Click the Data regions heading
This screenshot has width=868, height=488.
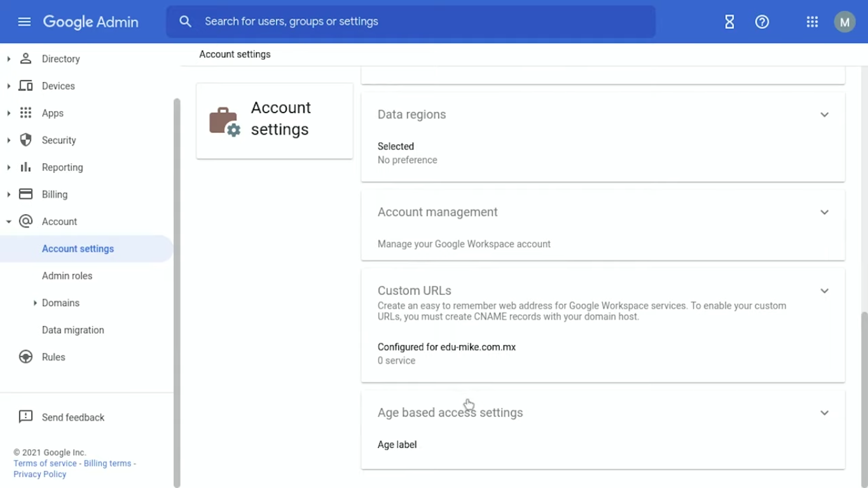click(411, 114)
